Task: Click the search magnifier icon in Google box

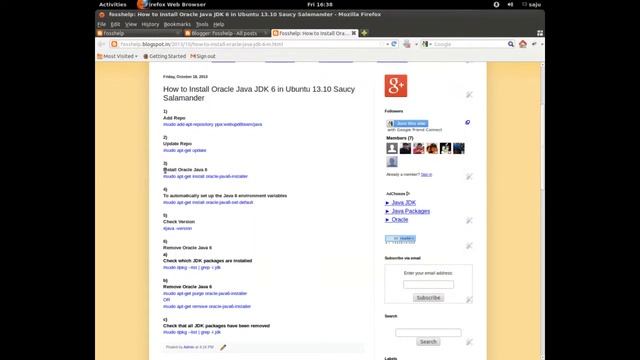Action: pyautogui.click(x=511, y=44)
